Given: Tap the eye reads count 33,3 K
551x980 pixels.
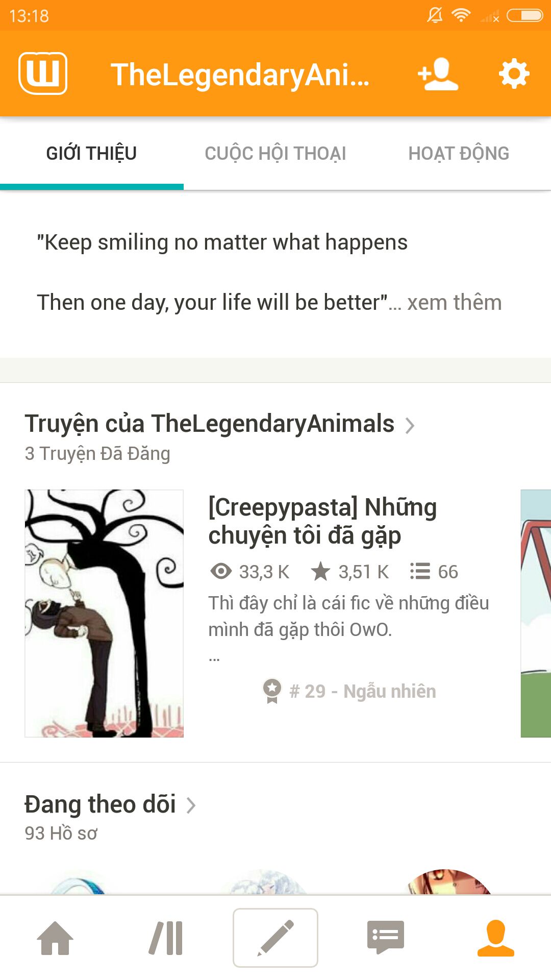Looking at the screenshot, I should click(x=249, y=572).
